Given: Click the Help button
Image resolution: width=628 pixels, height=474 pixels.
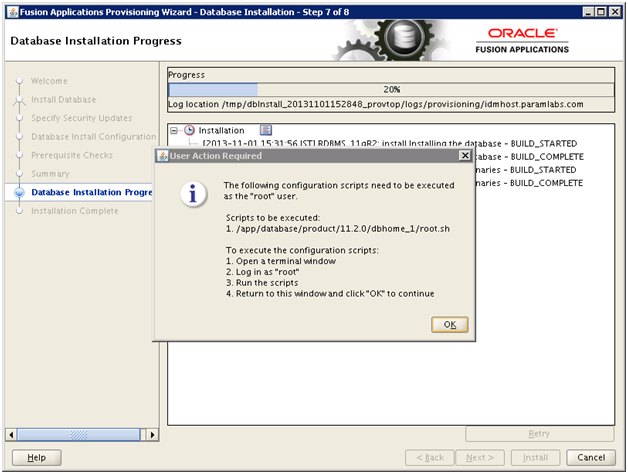Looking at the screenshot, I should [x=36, y=457].
